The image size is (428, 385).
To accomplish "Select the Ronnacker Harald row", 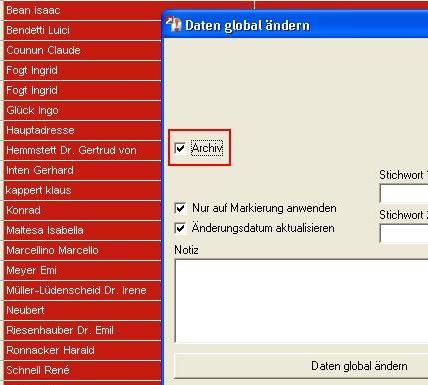I will [x=82, y=350].
